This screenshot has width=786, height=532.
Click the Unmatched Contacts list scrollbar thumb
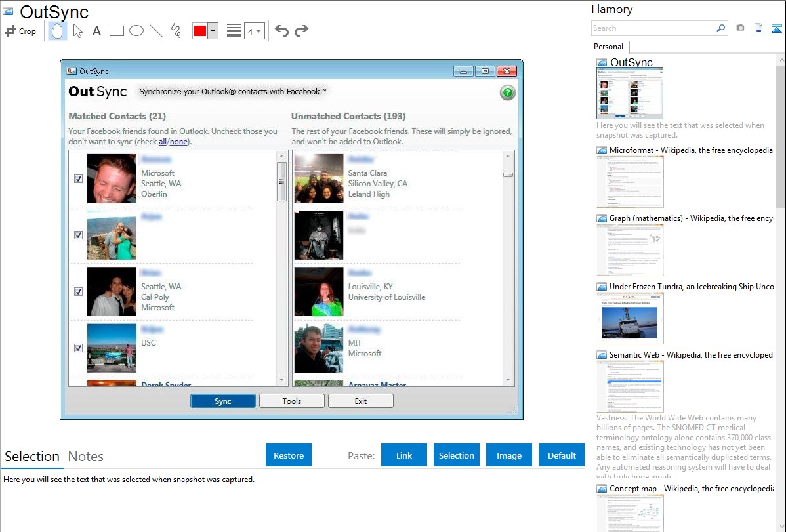click(x=508, y=174)
